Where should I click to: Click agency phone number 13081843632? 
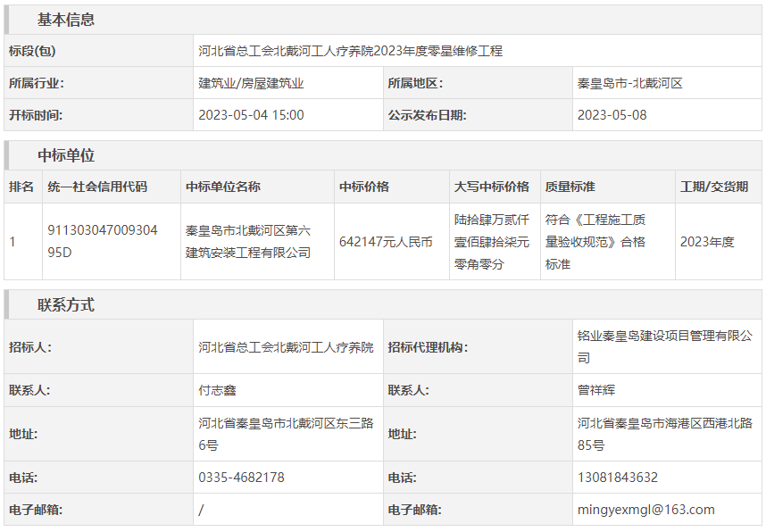pos(617,478)
